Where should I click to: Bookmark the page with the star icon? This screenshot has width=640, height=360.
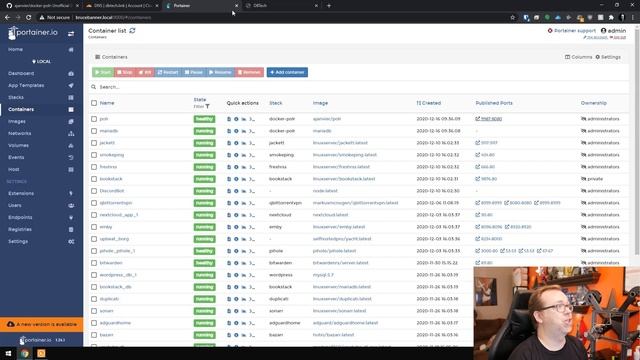(x=513, y=18)
